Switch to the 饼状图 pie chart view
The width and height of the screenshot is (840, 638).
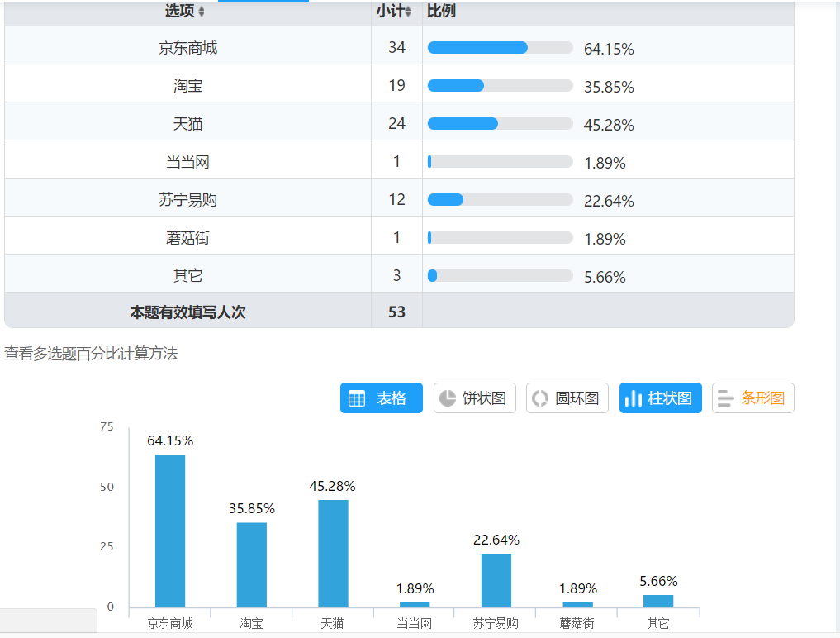pos(475,398)
